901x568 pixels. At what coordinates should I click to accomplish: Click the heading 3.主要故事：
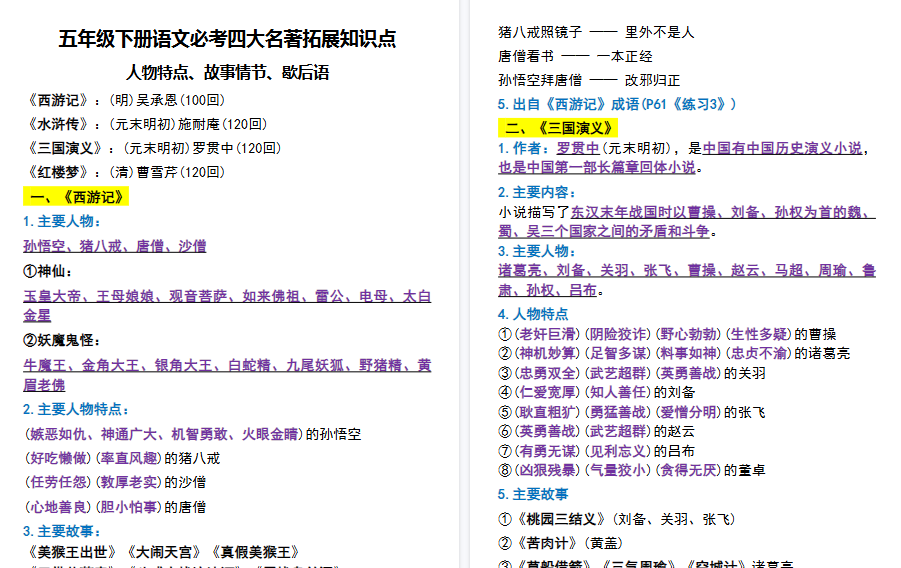[62, 531]
